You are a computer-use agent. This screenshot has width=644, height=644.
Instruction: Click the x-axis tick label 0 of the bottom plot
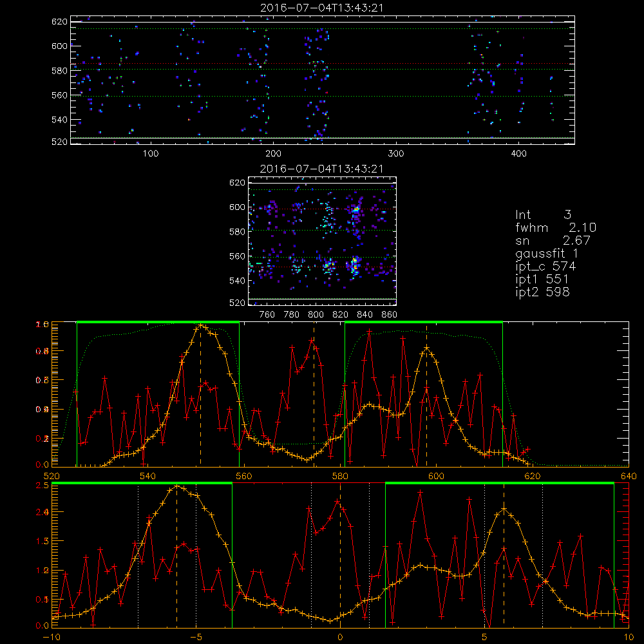340,637
